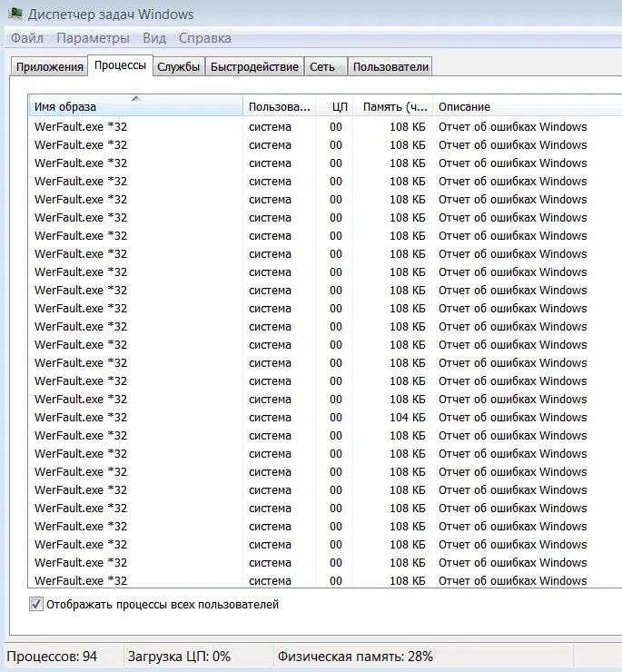Open the Пользователи tab
Screen dimensions: 622x672
[390, 67]
